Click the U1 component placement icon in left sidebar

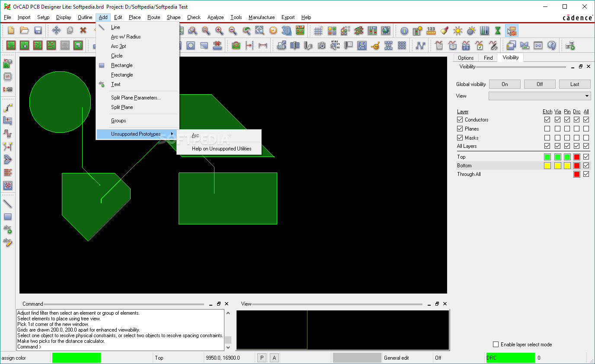tap(8, 77)
